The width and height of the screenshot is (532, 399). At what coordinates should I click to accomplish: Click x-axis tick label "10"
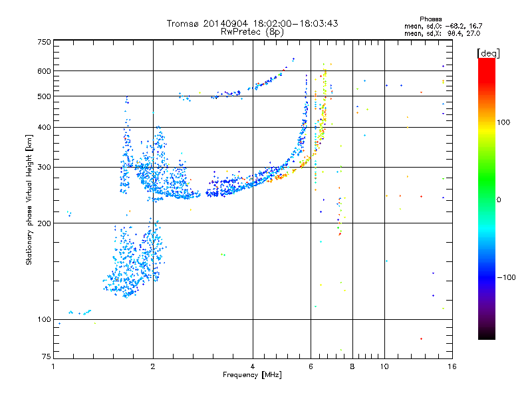384,366
